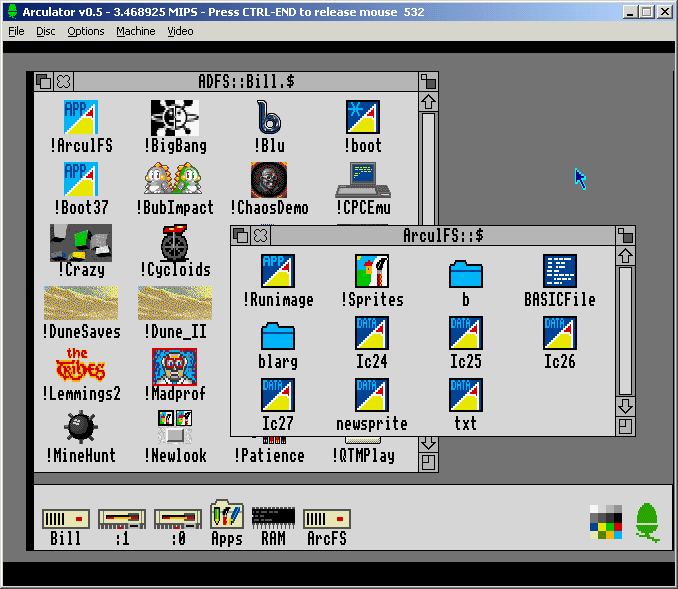Viewport: 678px width, 589px height.
Task: Open the Video menu
Action: 180,31
